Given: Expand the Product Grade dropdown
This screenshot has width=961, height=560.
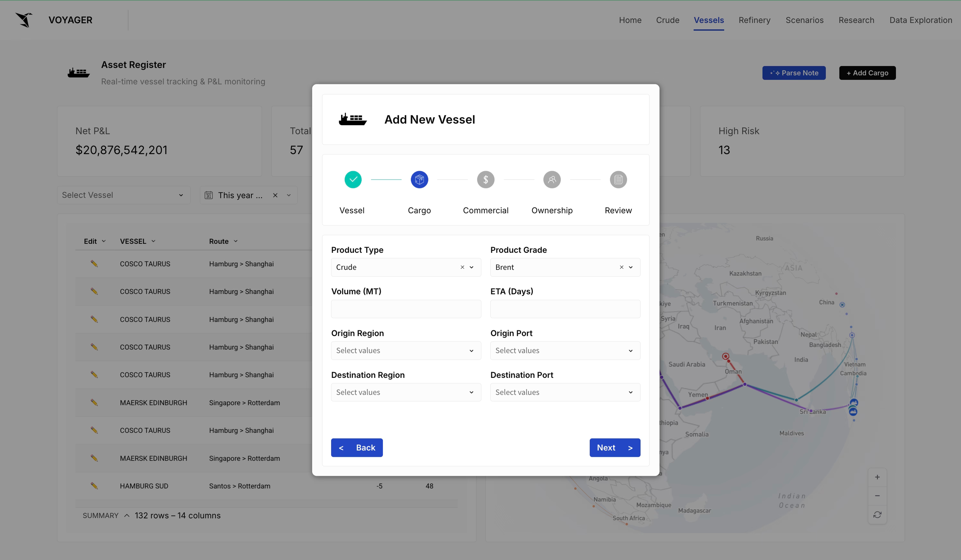Looking at the screenshot, I should click(630, 267).
